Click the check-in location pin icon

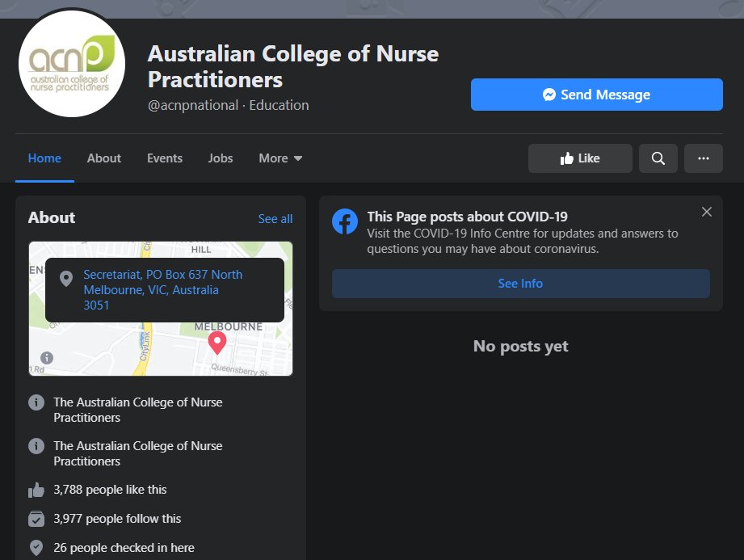click(36, 547)
